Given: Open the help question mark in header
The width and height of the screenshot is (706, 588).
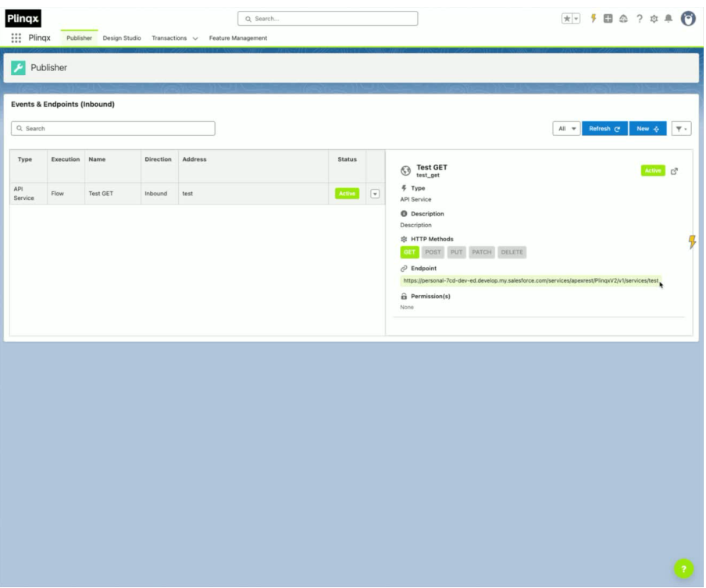Looking at the screenshot, I should (x=640, y=19).
